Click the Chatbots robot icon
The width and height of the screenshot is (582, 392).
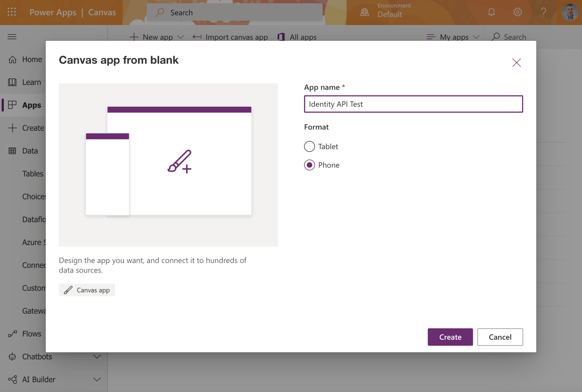click(x=12, y=357)
